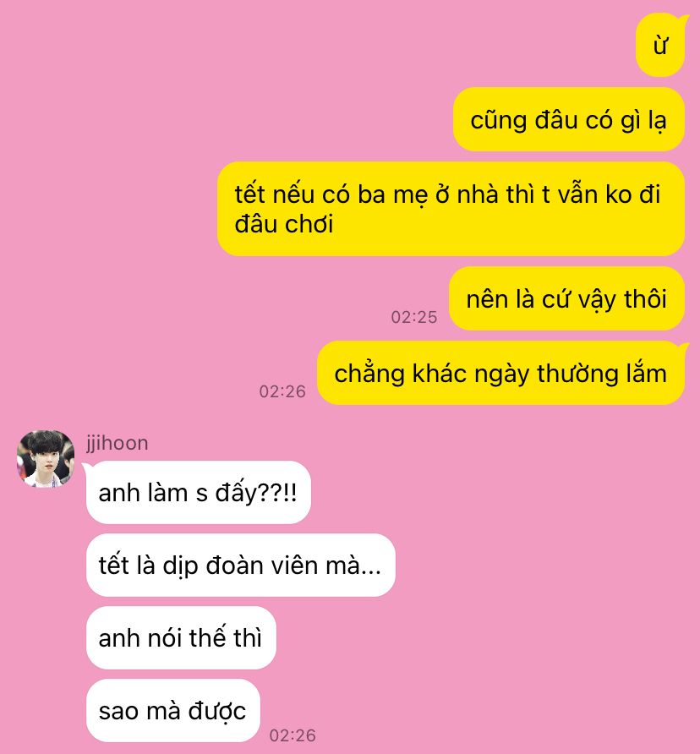
Task: Tap the jjihoon username label
Action: 118,444
